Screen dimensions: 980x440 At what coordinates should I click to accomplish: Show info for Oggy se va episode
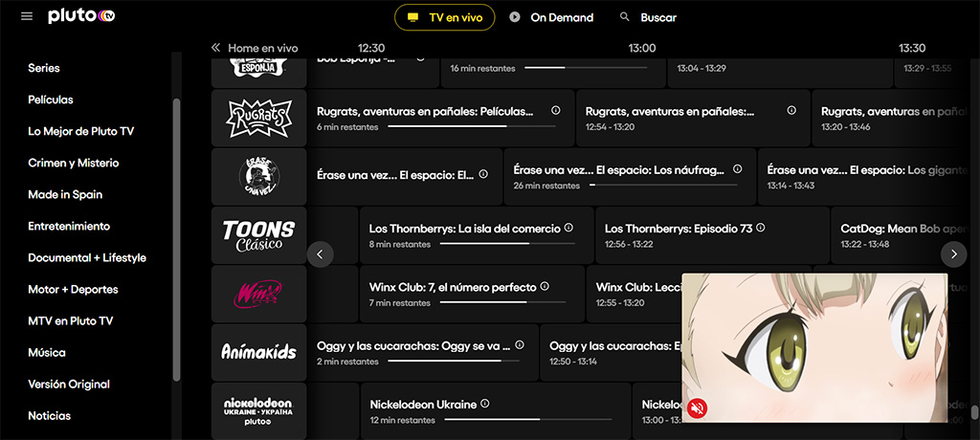(x=520, y=344)
